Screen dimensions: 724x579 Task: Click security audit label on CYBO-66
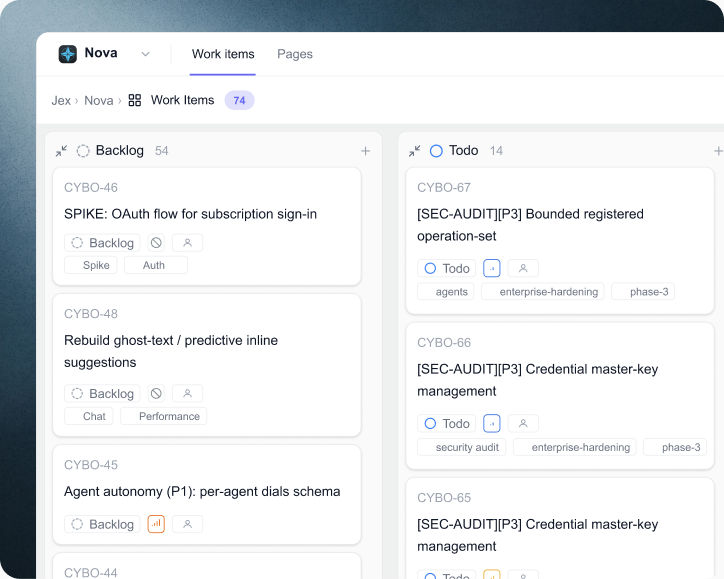(x=462, y=447)
